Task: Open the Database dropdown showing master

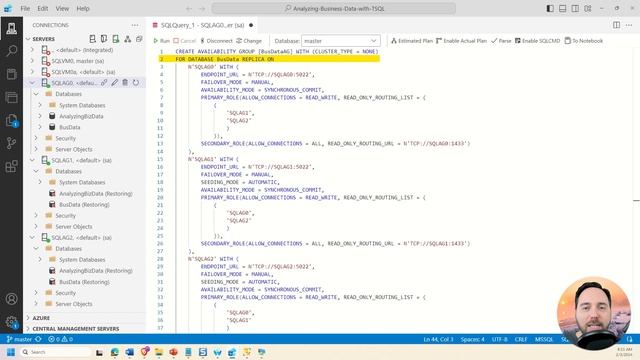Action: [340, 41]
